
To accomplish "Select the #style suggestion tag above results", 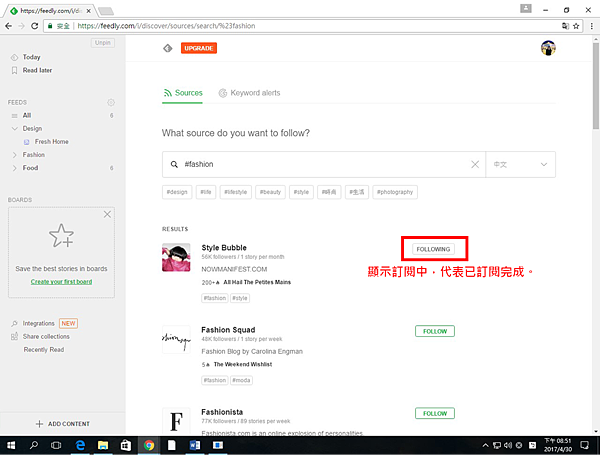I will click(301, 192).
